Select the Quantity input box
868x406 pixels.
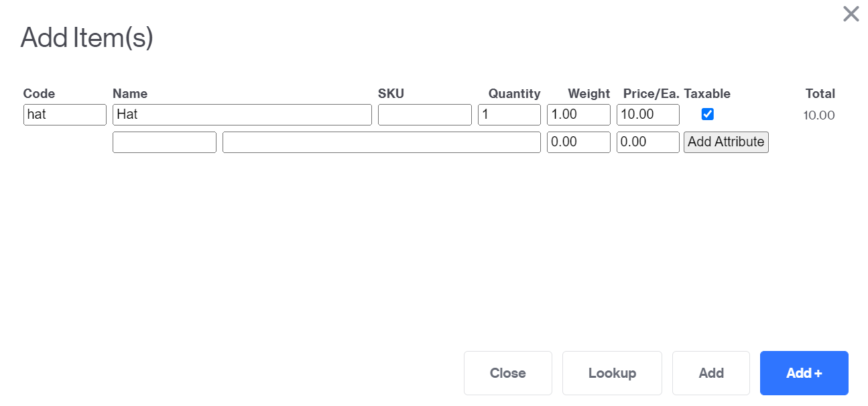tap(509, 115)
